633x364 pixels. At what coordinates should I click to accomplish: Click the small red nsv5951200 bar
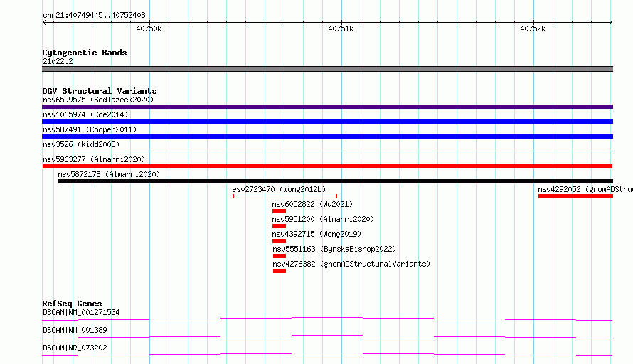279,226
